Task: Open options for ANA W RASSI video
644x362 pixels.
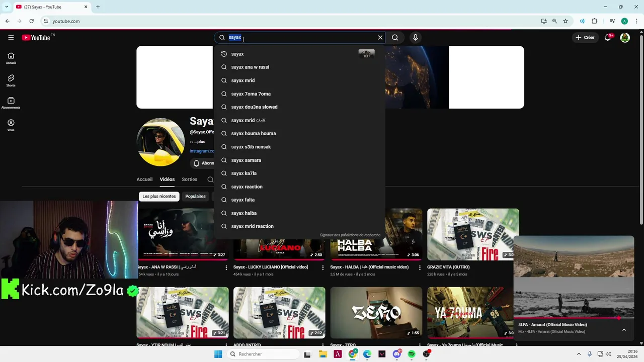Action: click(x=226, y=267)
